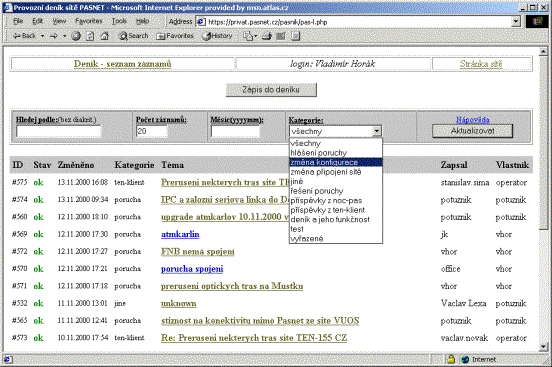This screenshot has height=367, width=552.
Task: Open the Edit menu
Action: pyautogui.click(x=38, y=21)
